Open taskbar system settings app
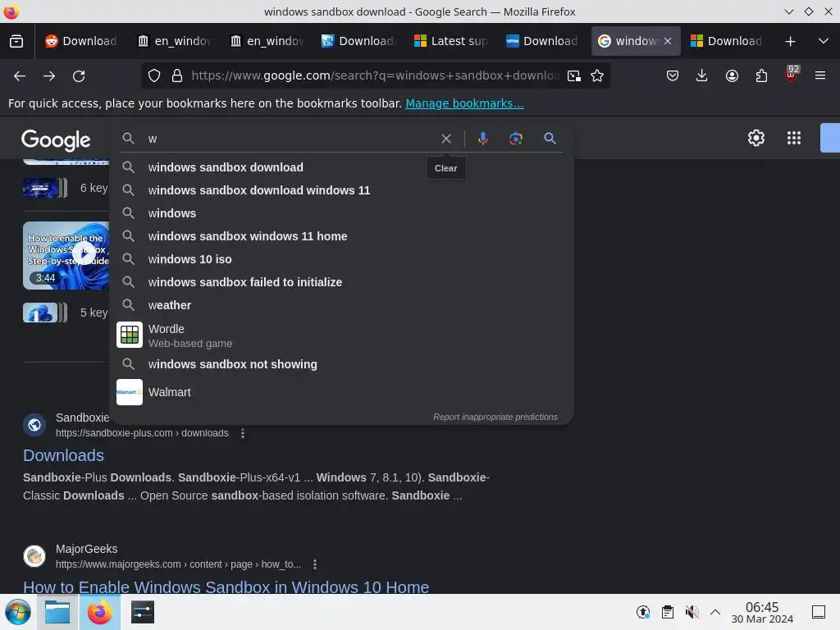The width and height of the screenshot is (840, 630). 143,612
